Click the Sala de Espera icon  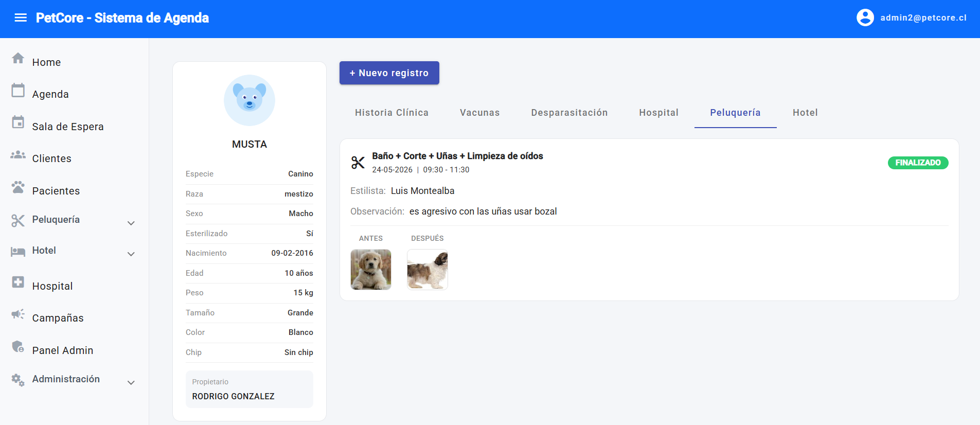(x=18, y=122)
